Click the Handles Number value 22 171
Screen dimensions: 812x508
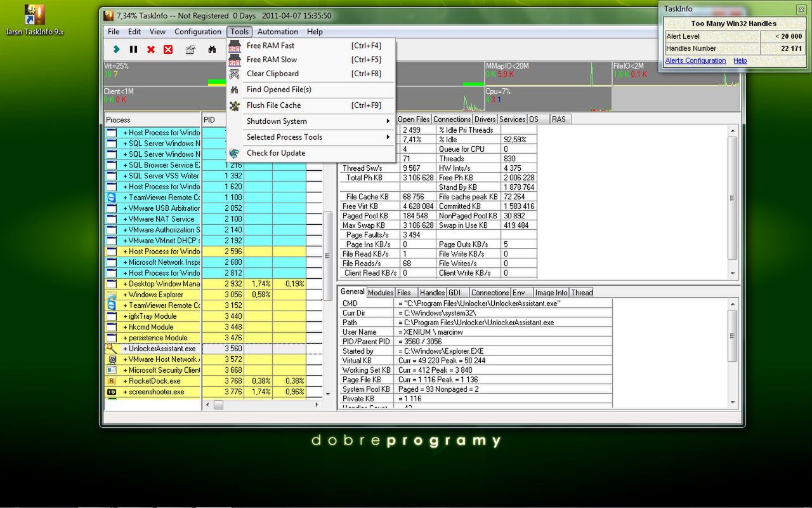pos(792,48)
